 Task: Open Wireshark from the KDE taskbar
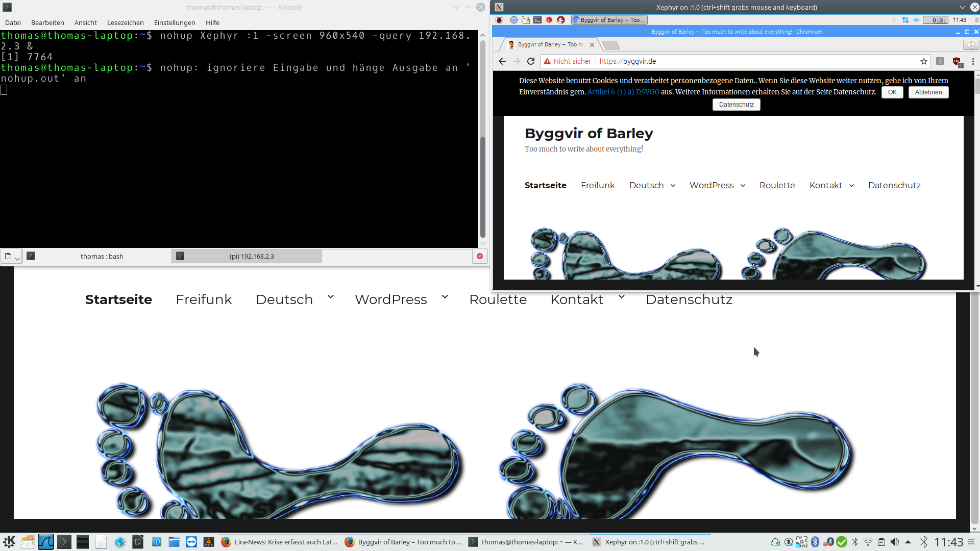click(46, 542)
